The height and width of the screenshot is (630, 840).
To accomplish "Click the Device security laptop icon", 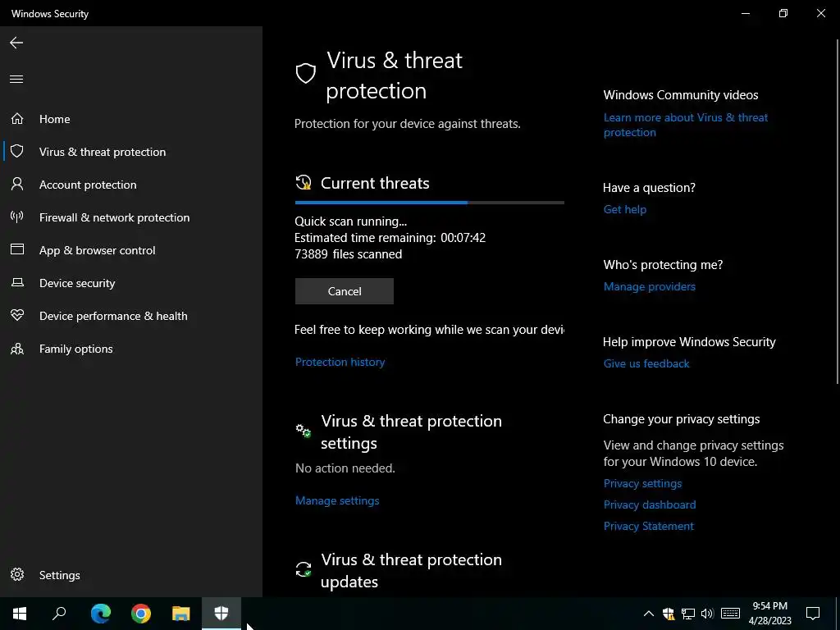I will 17,282.
